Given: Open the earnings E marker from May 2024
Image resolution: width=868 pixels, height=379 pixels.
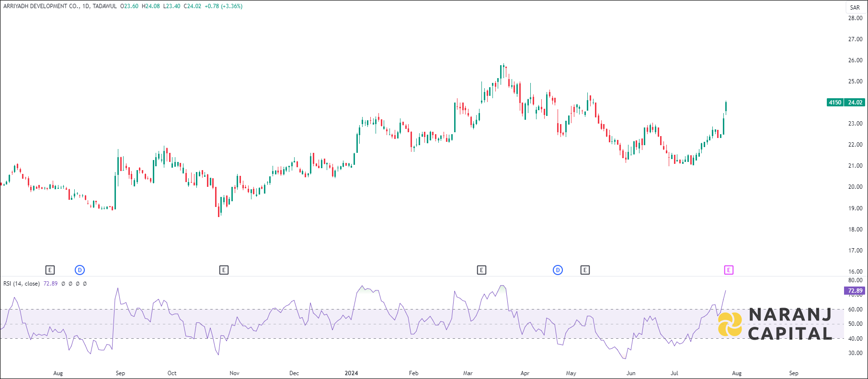Looking at the screenshot, I should coord(585,270).
